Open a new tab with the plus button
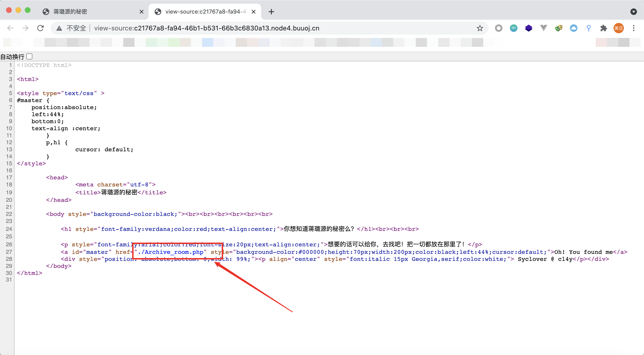The width and height of the screenshot is (644, 355). (271, 11)
